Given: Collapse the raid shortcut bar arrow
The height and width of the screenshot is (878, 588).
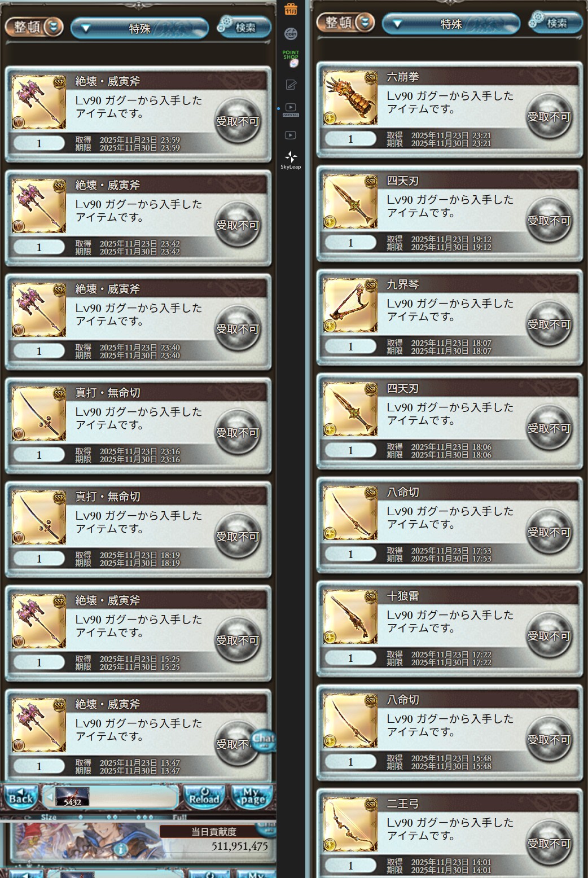Looking at the screenshot, I should coord(49,797).
